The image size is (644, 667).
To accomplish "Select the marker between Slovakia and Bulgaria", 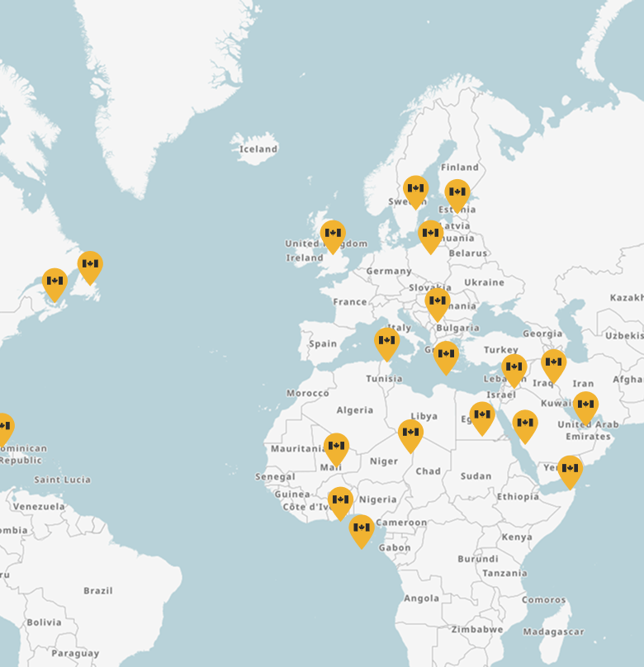I will [x=438, y=302].
